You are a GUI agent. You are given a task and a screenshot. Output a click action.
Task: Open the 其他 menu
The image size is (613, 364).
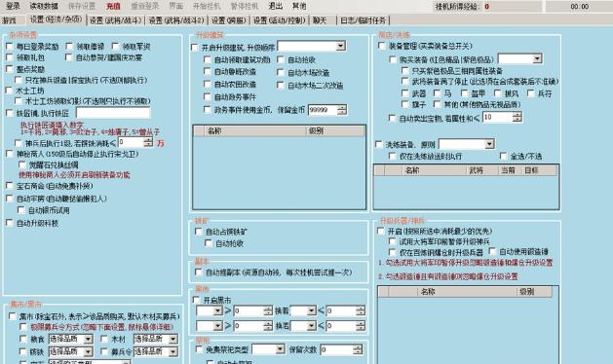pyautogui.click(x=299, y=6)
